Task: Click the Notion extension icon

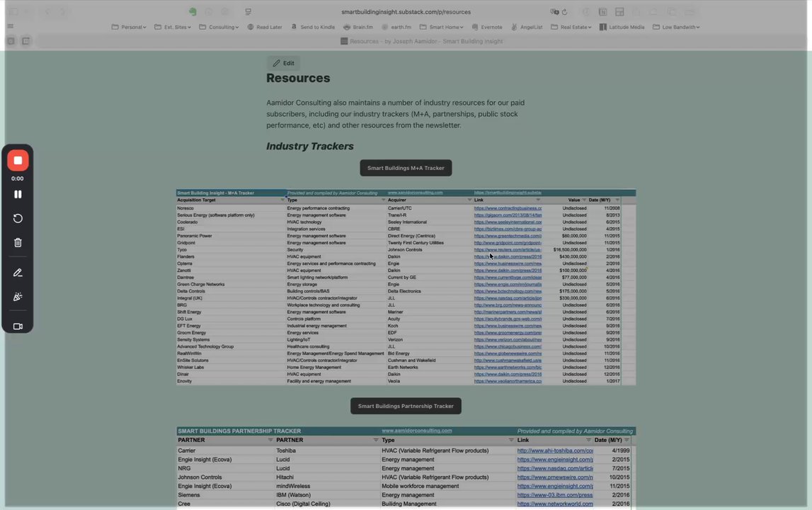Action: (602, 11)
